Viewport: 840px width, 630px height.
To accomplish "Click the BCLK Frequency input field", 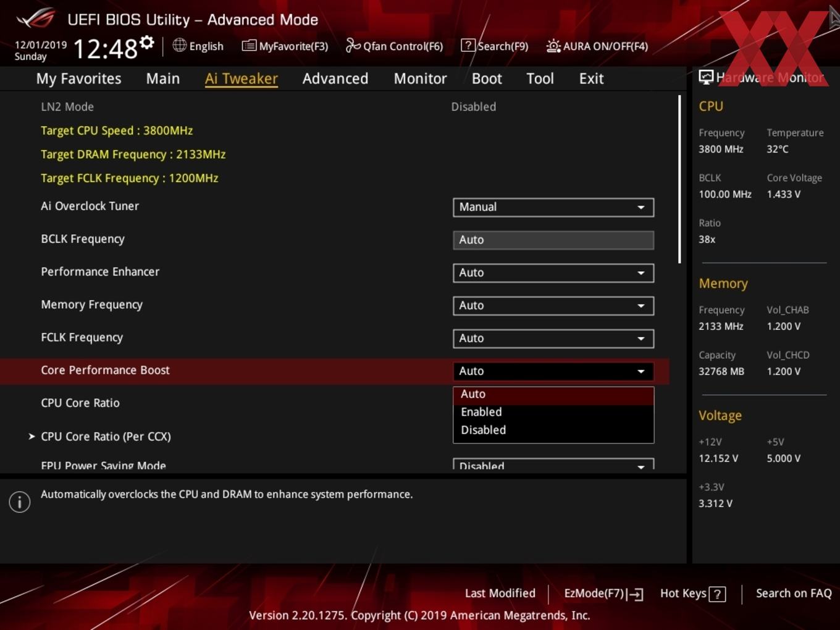I will (553, 240).
